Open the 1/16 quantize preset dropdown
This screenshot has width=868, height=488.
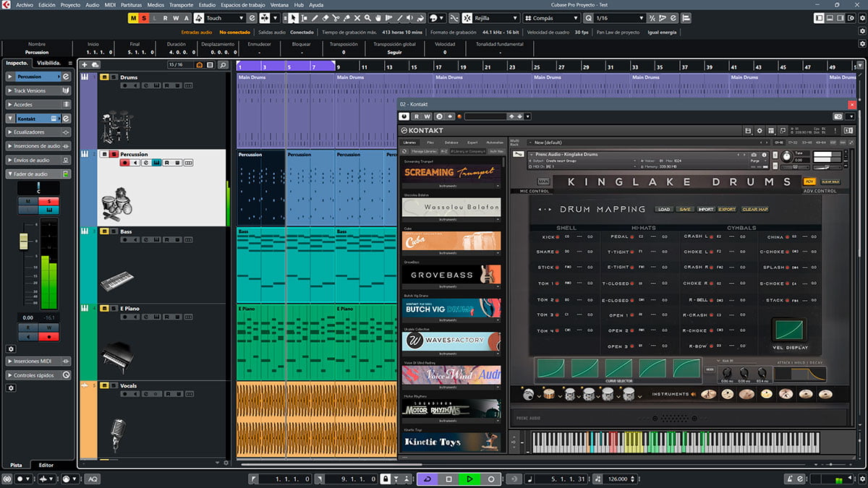click(x=619, y=17)
